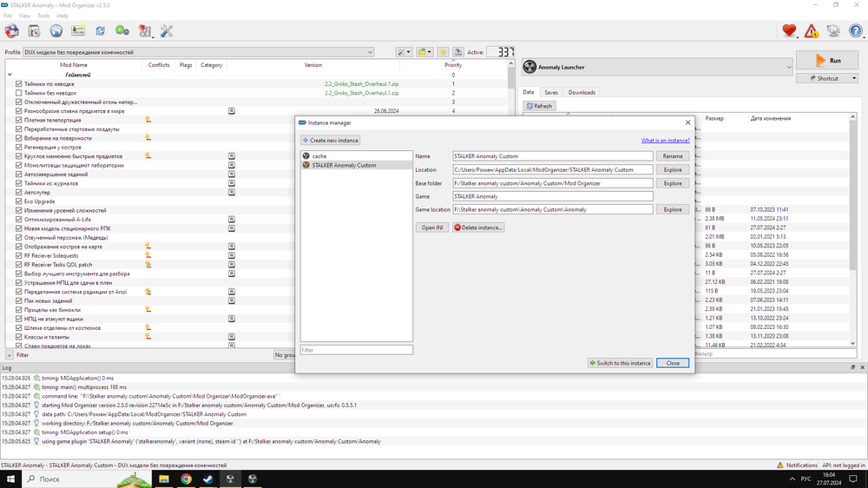Screen dimensions: 868x488
Task: Toggle the Exo Upgrade mod checkbox
Action: 18,201
